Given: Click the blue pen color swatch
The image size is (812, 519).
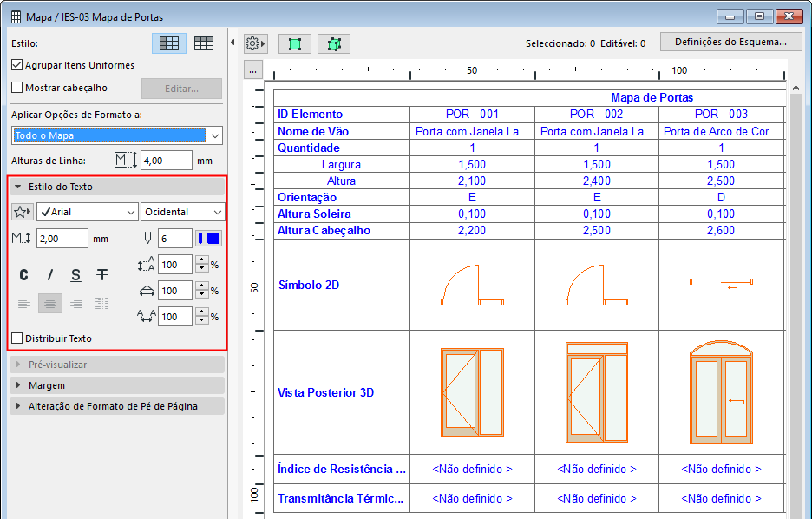Looking at the screenshot, I should pyautogui.click(x=209, y=238).
